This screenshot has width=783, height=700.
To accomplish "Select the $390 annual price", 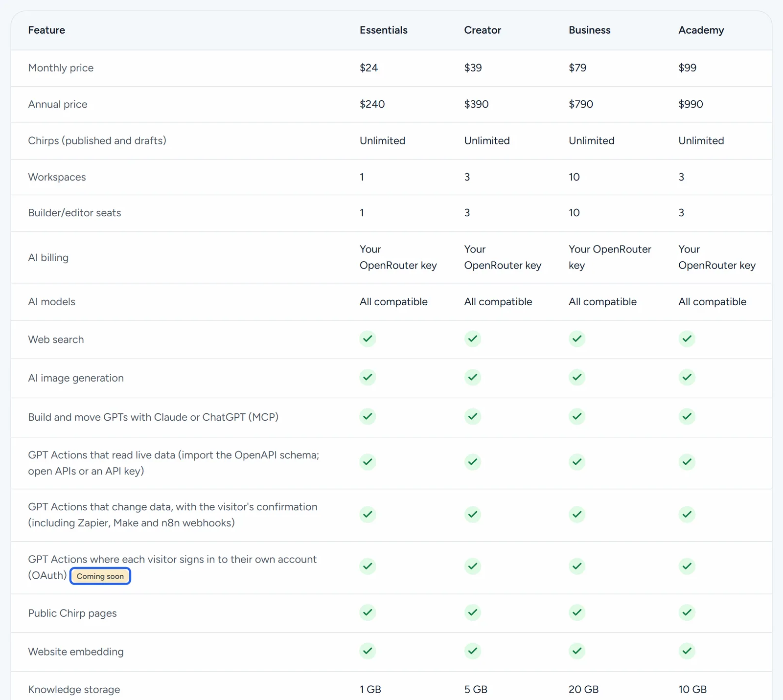I will click(476, 104).
